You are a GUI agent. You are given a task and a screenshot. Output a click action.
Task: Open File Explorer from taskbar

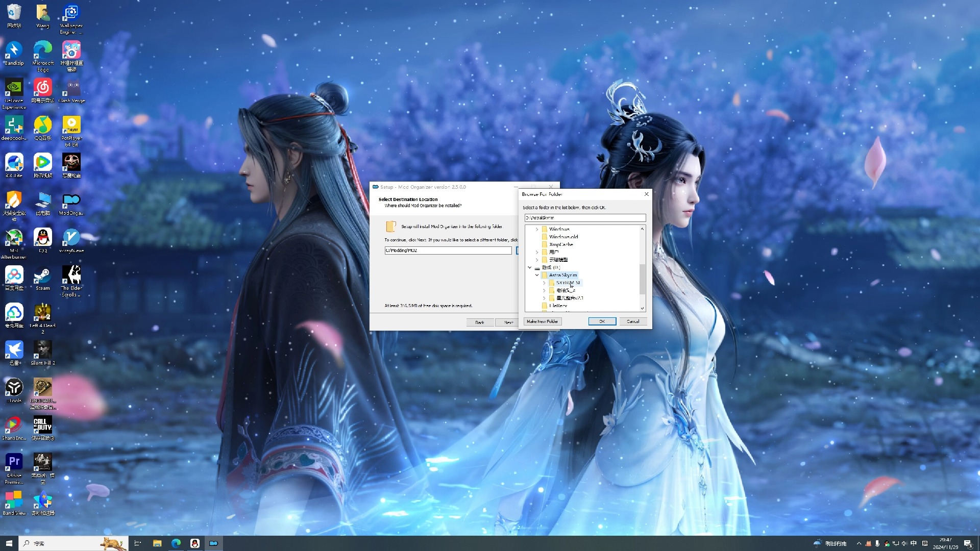click(157, 543)
